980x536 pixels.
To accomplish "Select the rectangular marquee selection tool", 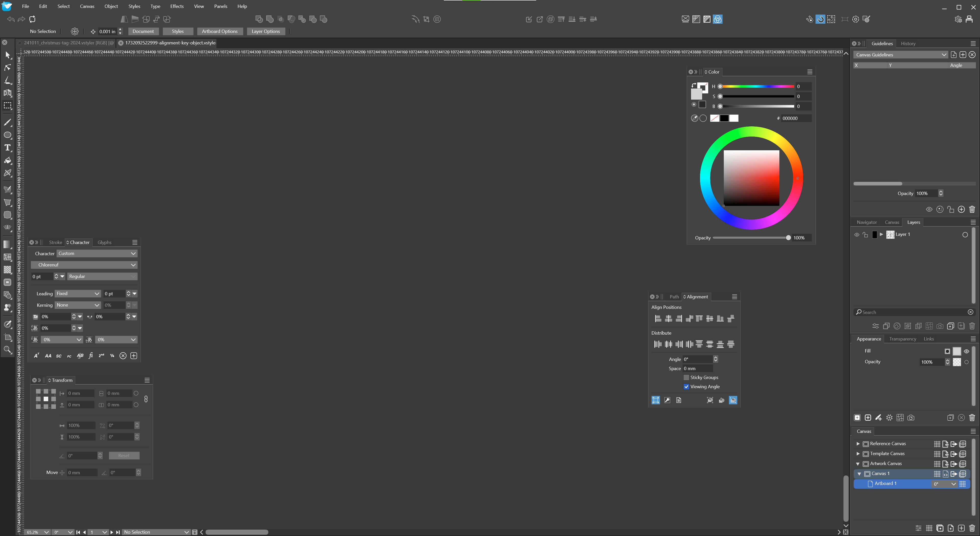I will 8,105.
